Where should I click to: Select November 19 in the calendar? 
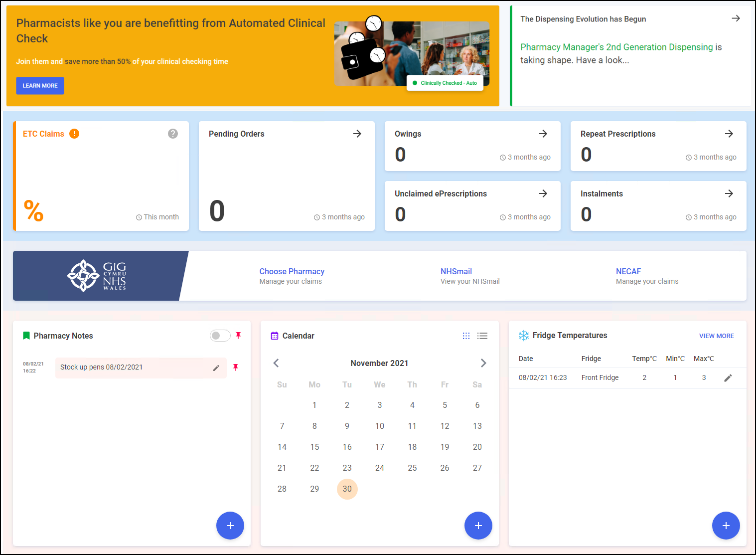coord(445,447)
